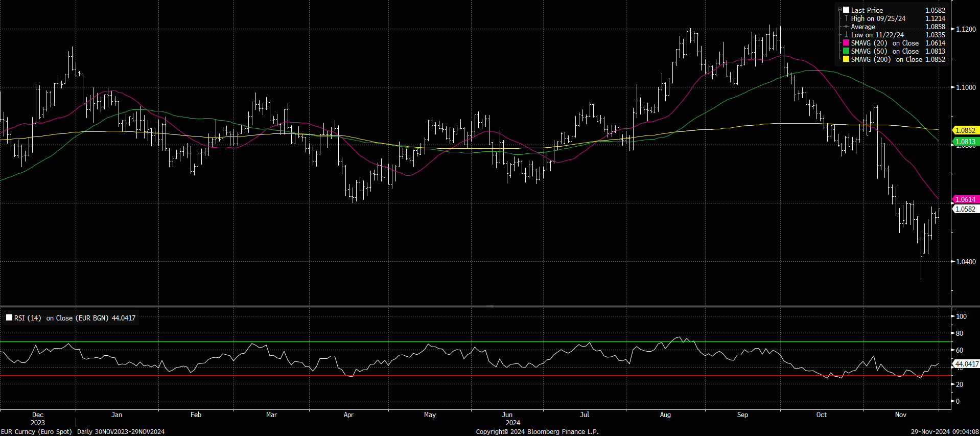
Task: Click the white RSI (14) legend swatch
Action: click(9, 317)
